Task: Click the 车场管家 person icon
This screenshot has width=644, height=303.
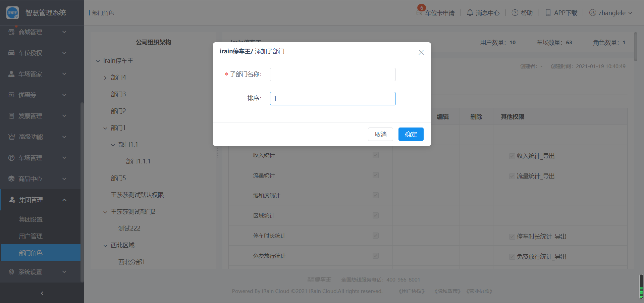Action: click(x=11, y=74)
